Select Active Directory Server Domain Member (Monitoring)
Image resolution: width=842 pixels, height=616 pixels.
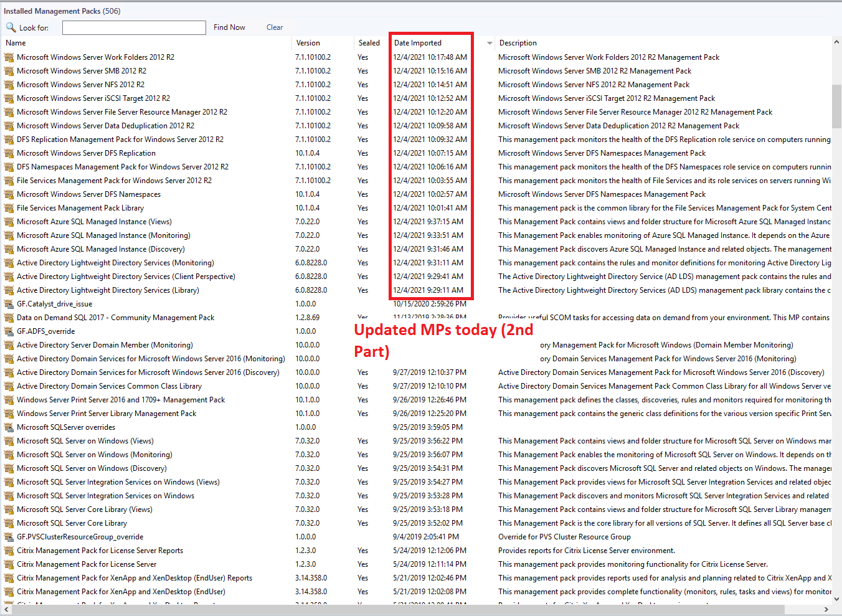coord(105,345)
